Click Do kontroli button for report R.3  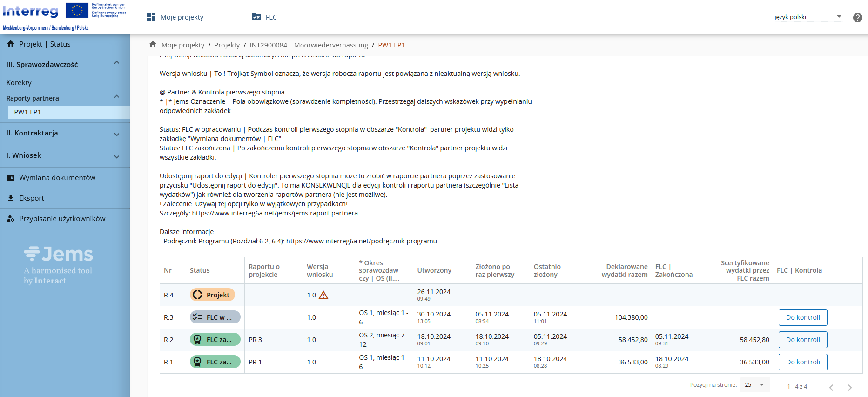802,317
